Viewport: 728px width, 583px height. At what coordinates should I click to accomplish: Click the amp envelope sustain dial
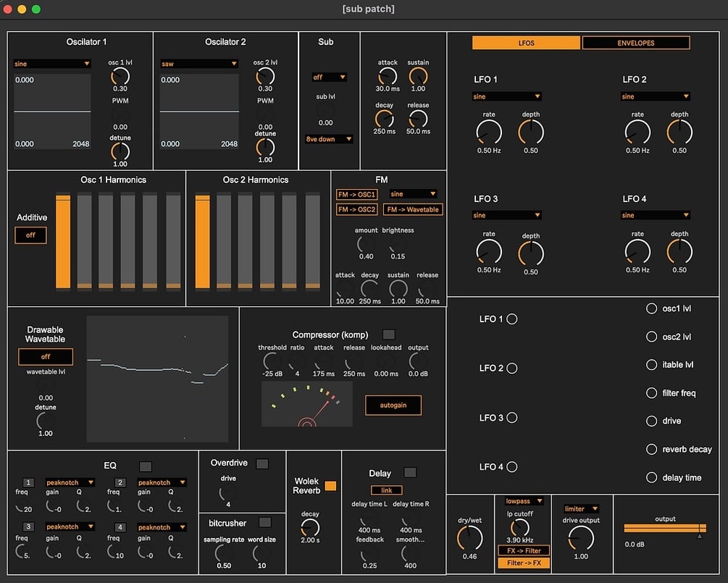[418, 76]
